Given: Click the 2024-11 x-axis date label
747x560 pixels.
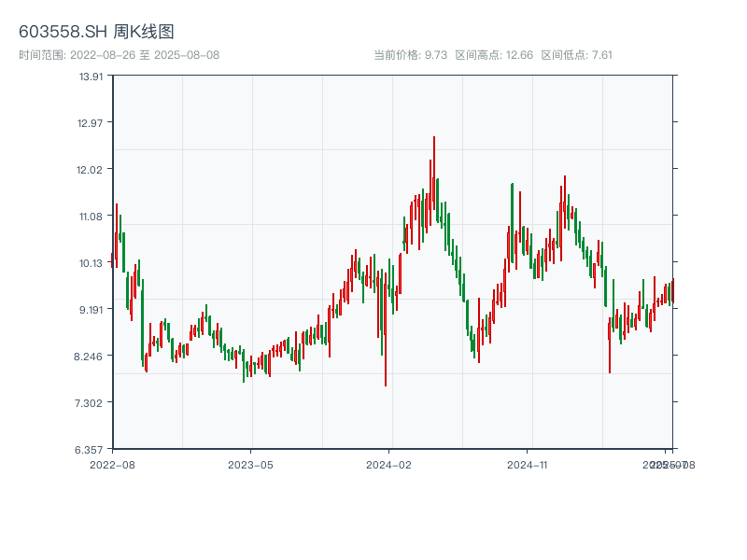Looking at the screenshot, I should coord(528,464).
